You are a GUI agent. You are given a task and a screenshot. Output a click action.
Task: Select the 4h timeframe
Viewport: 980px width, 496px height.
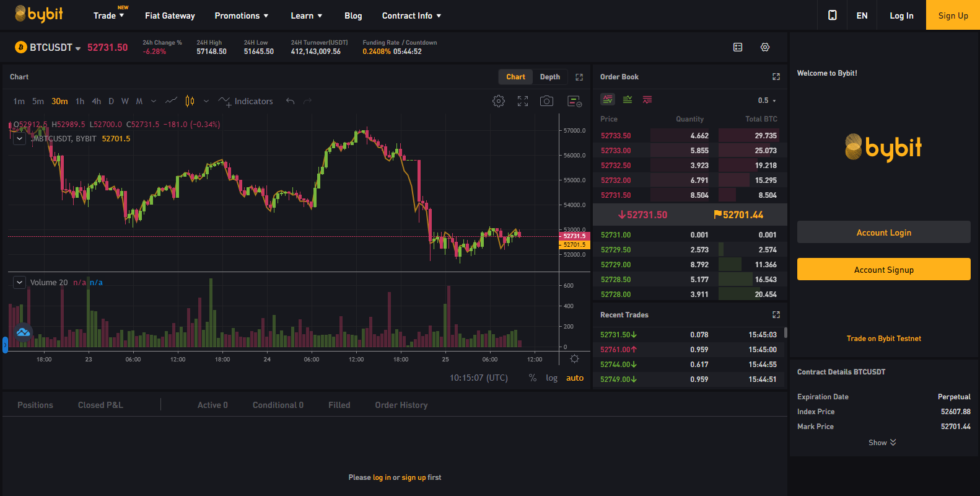click(x=96, y=101)
